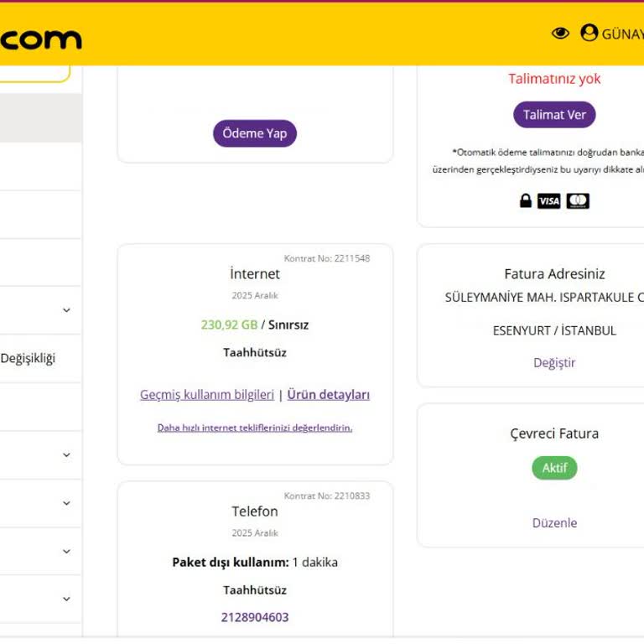
Task: Select phone number 2128904603 in Telefon card
Action: pos(255,617)
